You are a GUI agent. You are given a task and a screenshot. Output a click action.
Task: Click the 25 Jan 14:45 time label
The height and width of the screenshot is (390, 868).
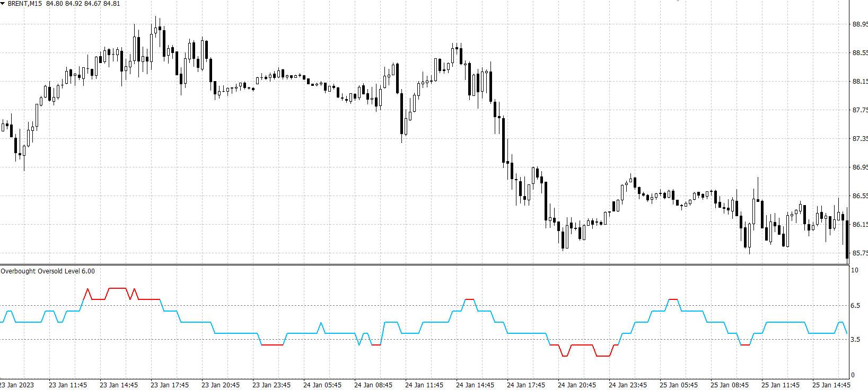point(831,385)
